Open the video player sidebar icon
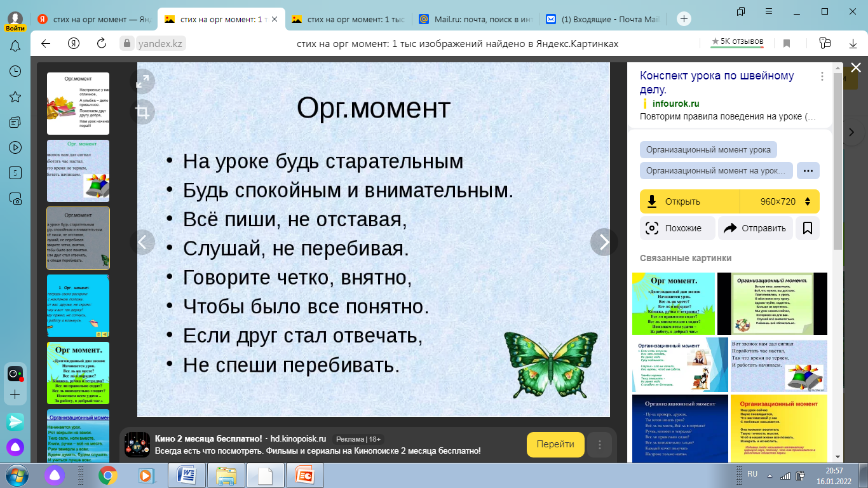This screenshot has width=868, height=488. point(15,147)
